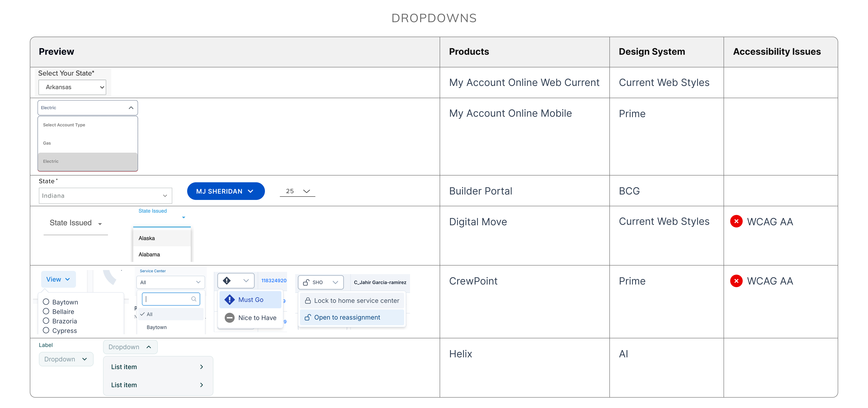Select Alaska from the state list
868x408 pixels.
[162, 238]
